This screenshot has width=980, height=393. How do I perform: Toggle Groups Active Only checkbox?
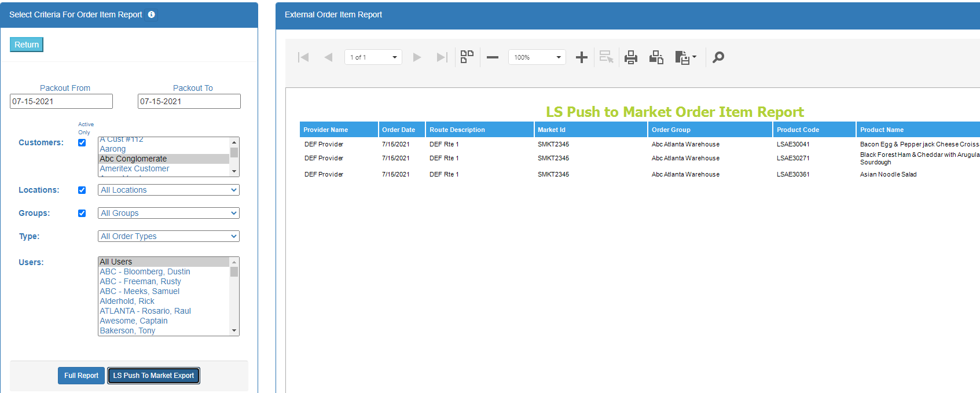pyautogui.click(x=82, y=214)
